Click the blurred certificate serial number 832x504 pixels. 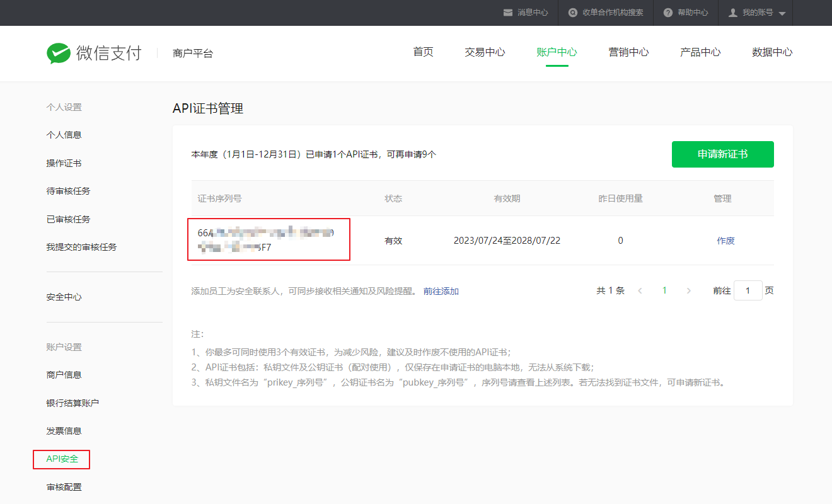[x=265, y=240]
